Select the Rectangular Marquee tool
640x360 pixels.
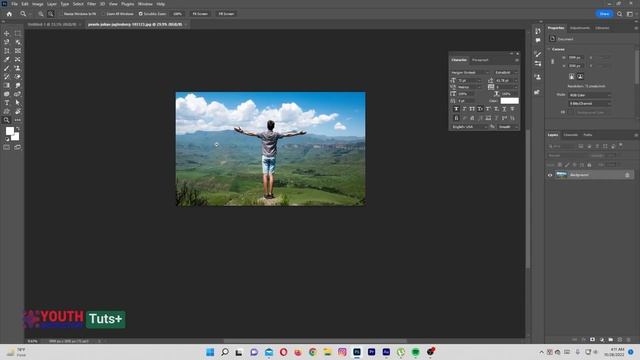pyautogui.click(x=18, y=33)
